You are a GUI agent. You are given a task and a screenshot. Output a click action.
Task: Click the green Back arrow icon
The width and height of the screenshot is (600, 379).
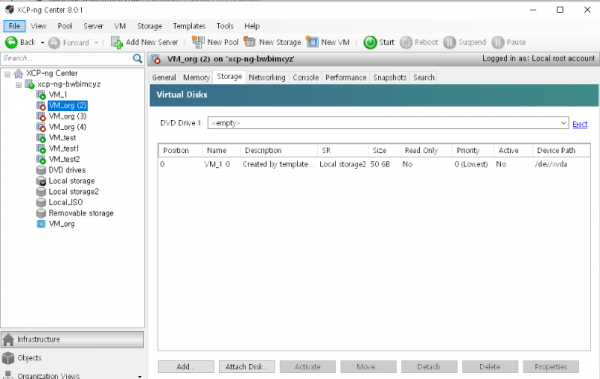coord(11,42)
